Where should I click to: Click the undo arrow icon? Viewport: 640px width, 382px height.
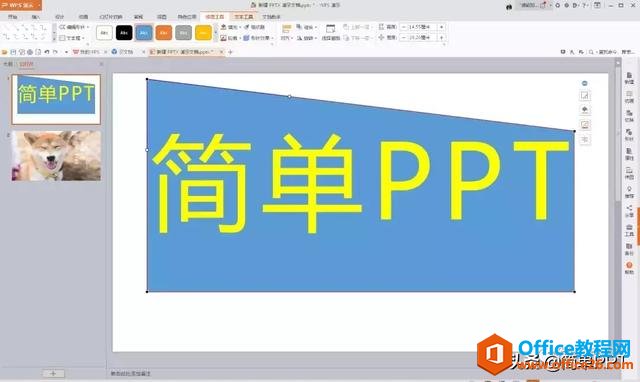(47, 52)
